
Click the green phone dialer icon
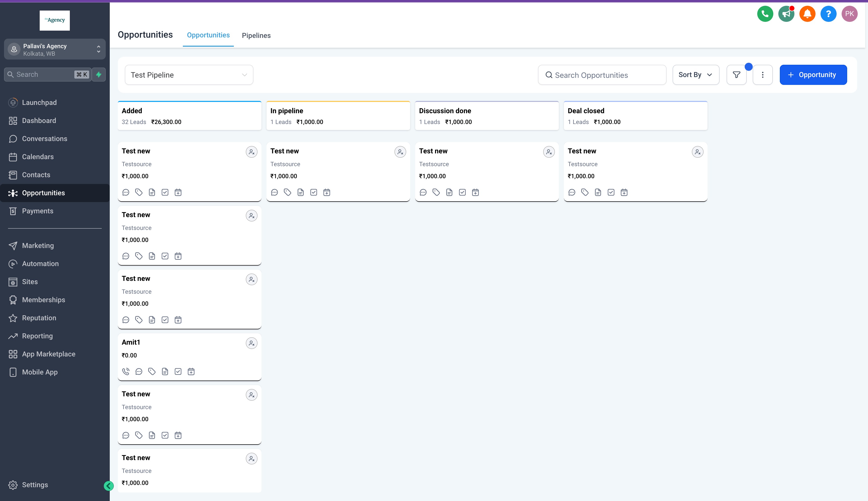click(x=765, y=14)
